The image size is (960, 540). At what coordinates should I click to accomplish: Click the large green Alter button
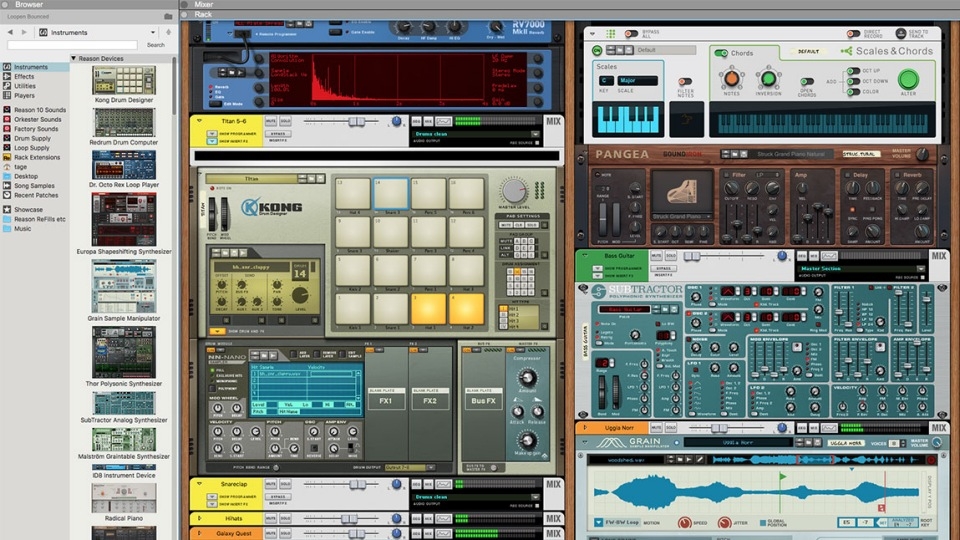click(907, 79)
